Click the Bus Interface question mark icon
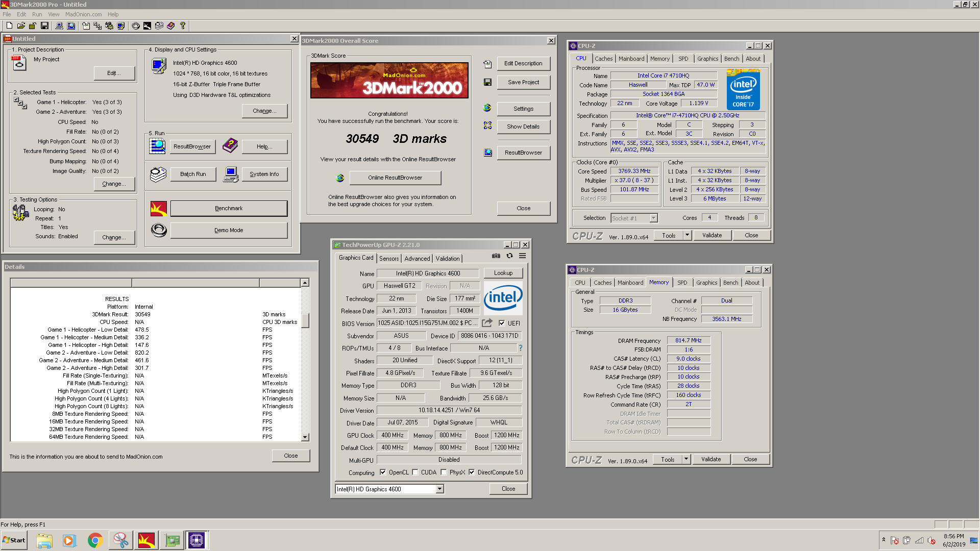980x551 pixels. (x=521, y=348)
